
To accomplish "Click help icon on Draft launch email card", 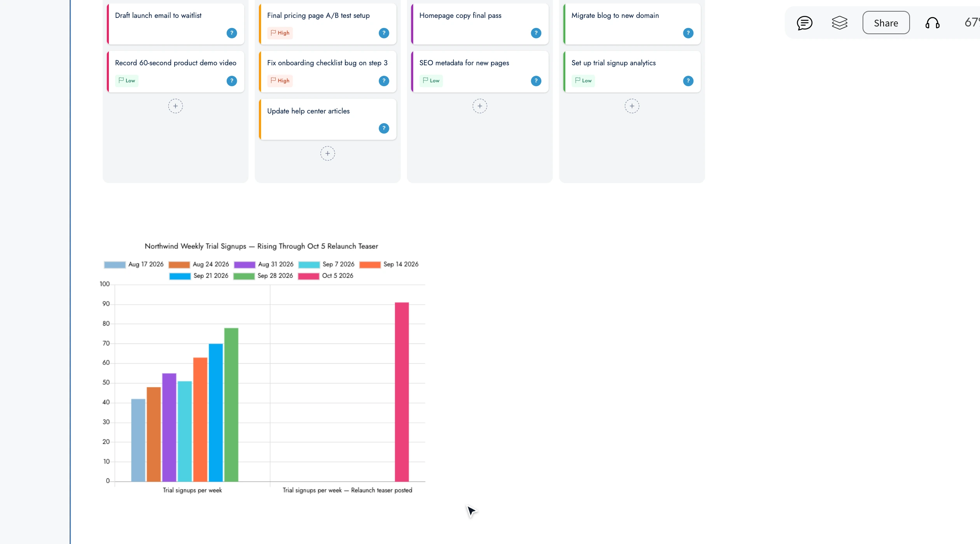I will (232, 33).
